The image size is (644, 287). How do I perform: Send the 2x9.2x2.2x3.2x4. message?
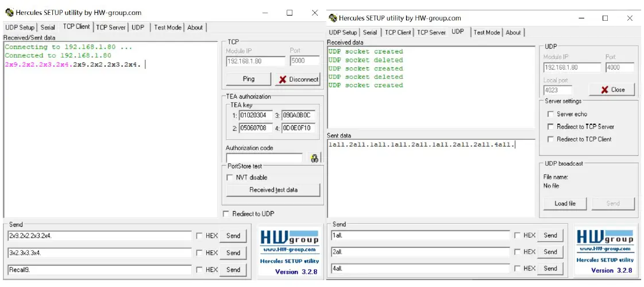233,236
